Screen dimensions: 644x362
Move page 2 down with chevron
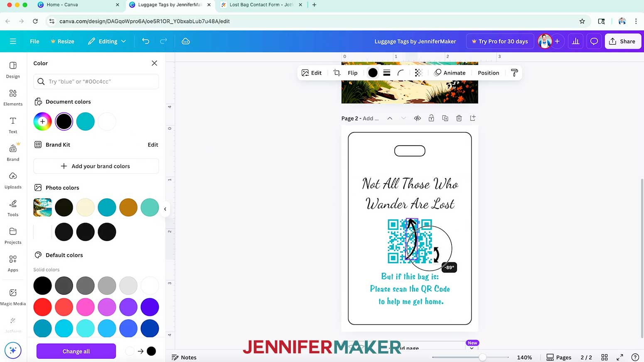pyautogui.click(x=403, y=118)
